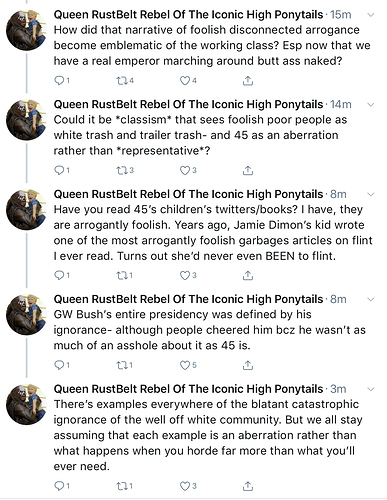
Task: Reply to the 15m tweet about emperor
Action: (x=62, y=81)
